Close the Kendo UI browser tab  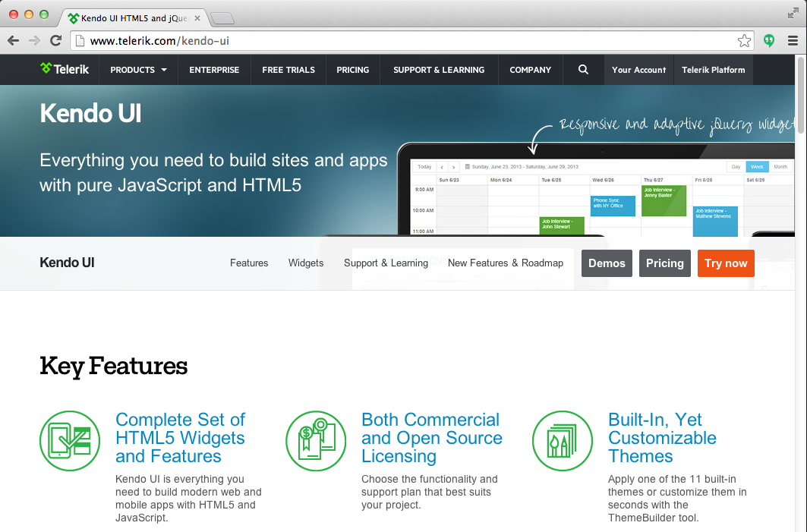(x=197, y=18)
